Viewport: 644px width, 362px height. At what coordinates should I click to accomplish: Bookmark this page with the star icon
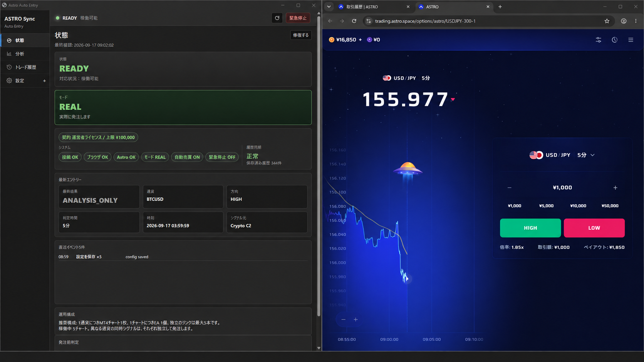607,21
